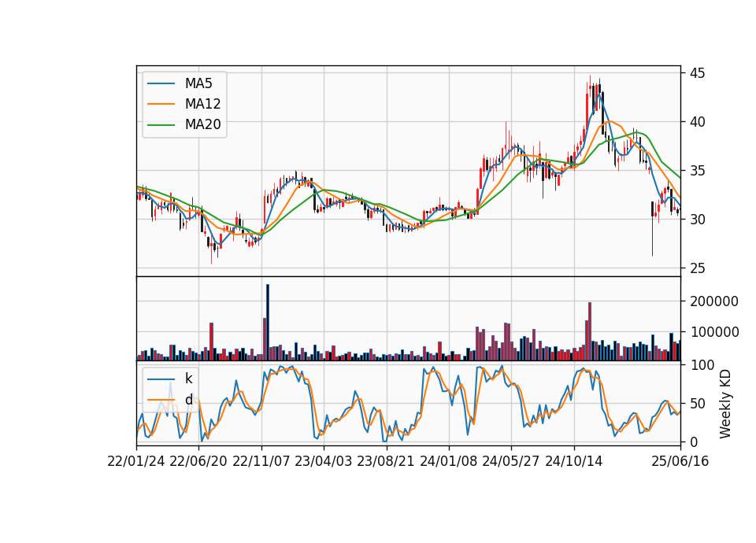Click the price axis value 30
This screenshot has height=543, width=756.
(x=697, y=220)
